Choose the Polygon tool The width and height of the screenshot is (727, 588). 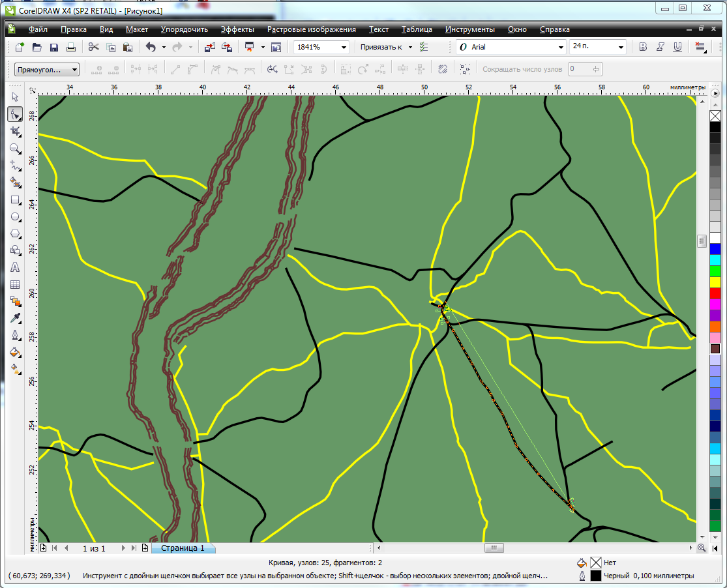15,234
